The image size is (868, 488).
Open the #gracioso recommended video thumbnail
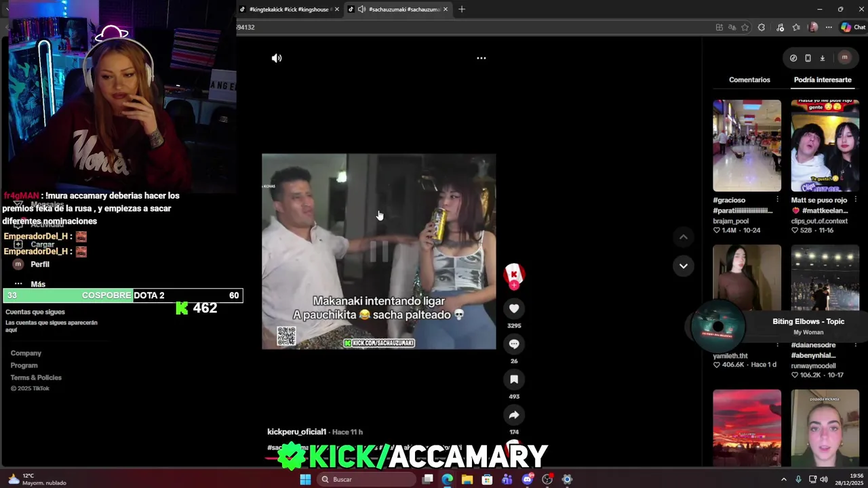click(747, 146)
